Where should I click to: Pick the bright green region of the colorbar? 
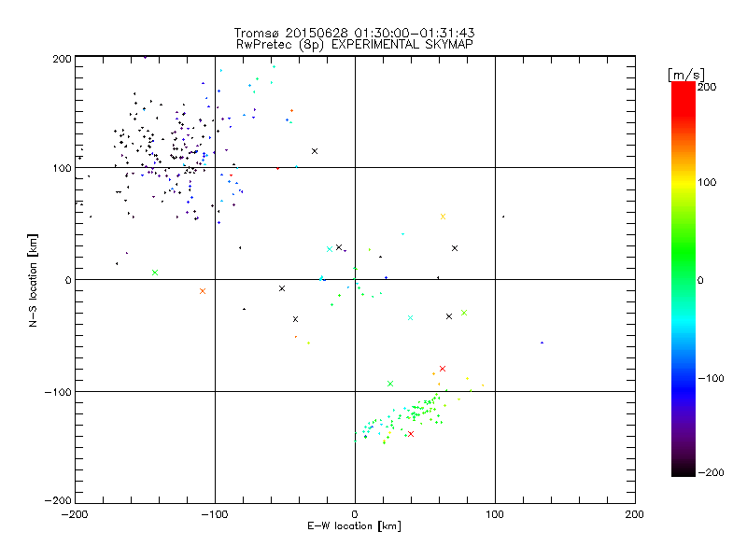(x=684, y=247)
